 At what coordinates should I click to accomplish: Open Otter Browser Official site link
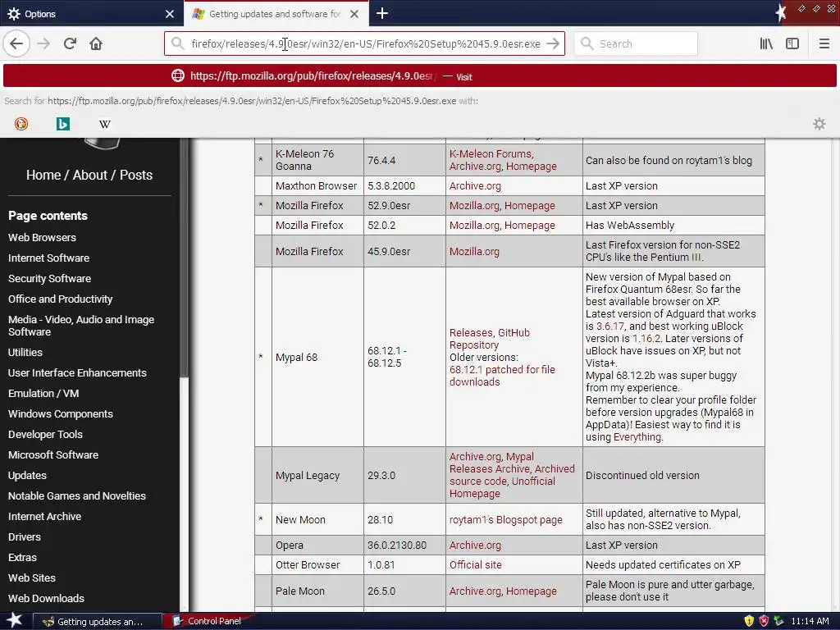[x=475, y=564]
